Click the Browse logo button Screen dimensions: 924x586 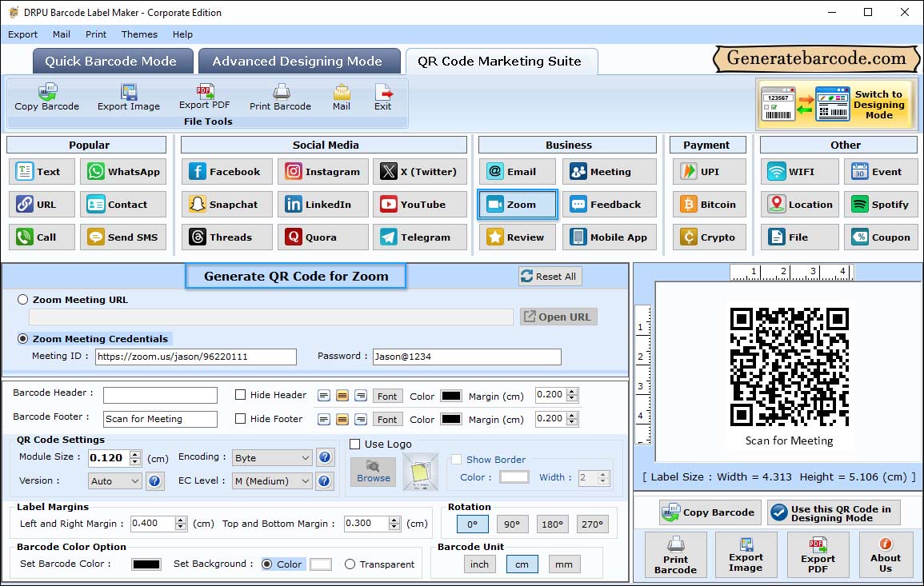point(373,472)
